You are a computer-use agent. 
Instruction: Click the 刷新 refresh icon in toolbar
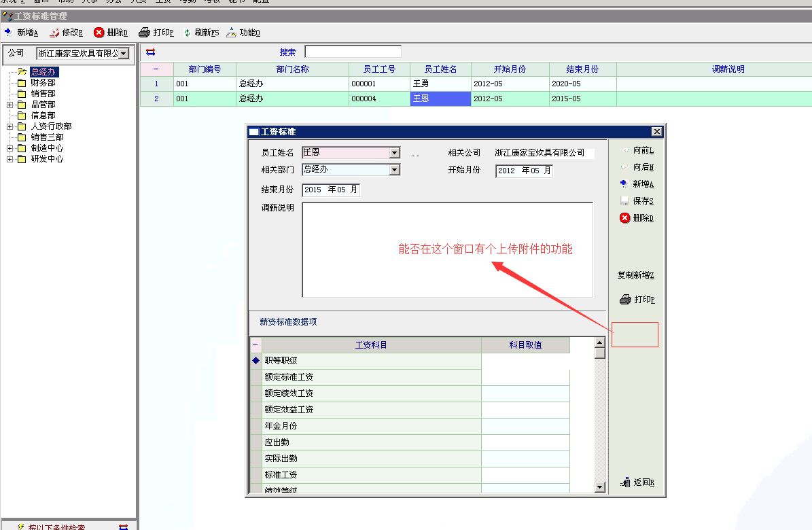pos(187,32)
